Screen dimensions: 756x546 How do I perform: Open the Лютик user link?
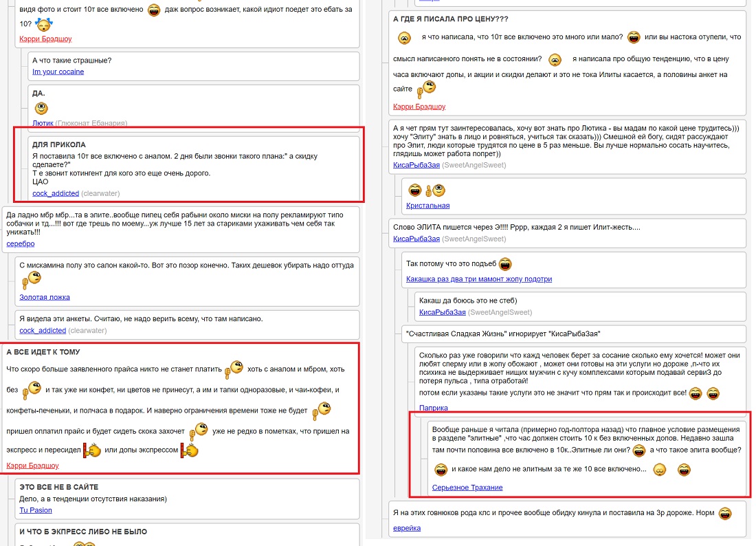tap(43, 123)
